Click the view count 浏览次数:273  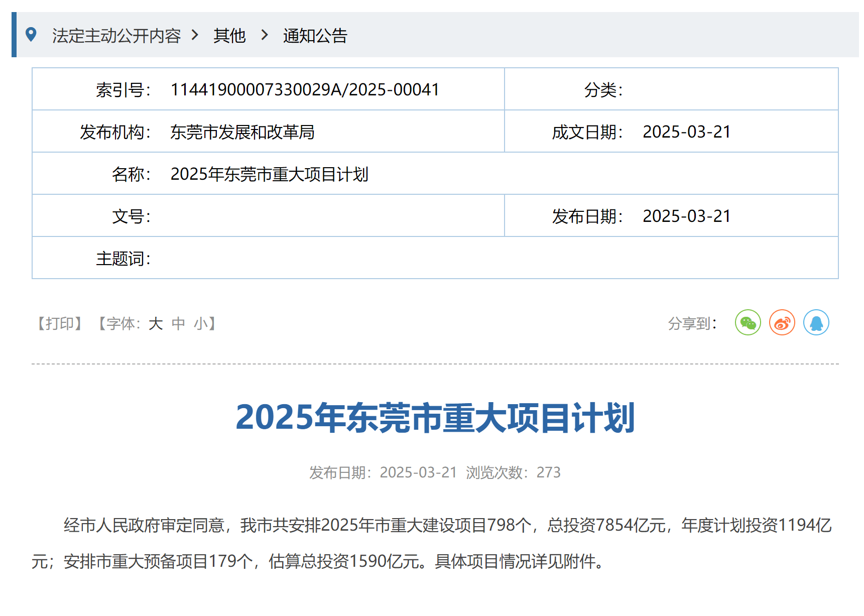pos(513,472)
